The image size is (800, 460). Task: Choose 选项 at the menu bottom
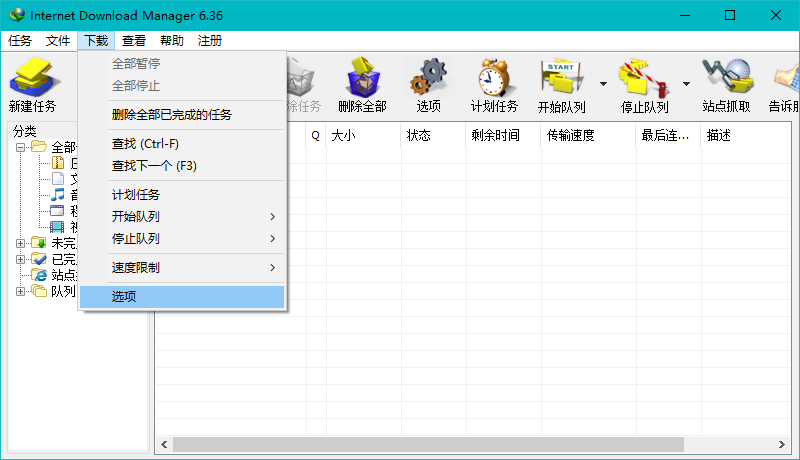point(182,297)
